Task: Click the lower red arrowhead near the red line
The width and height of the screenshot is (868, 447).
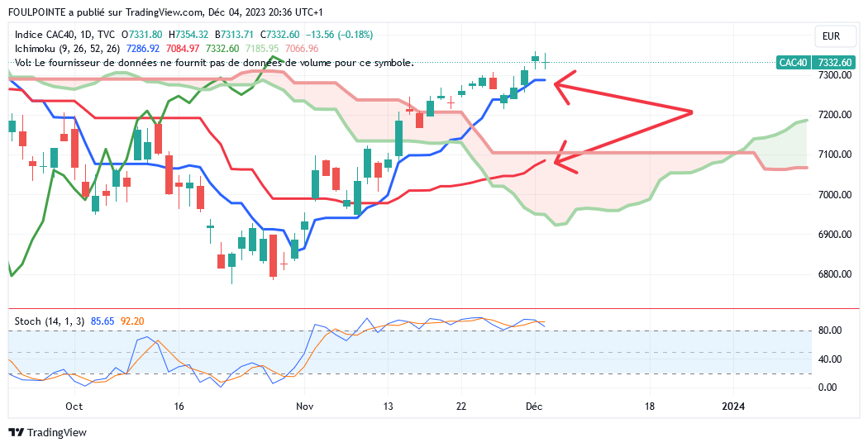Action: (559, 163)
